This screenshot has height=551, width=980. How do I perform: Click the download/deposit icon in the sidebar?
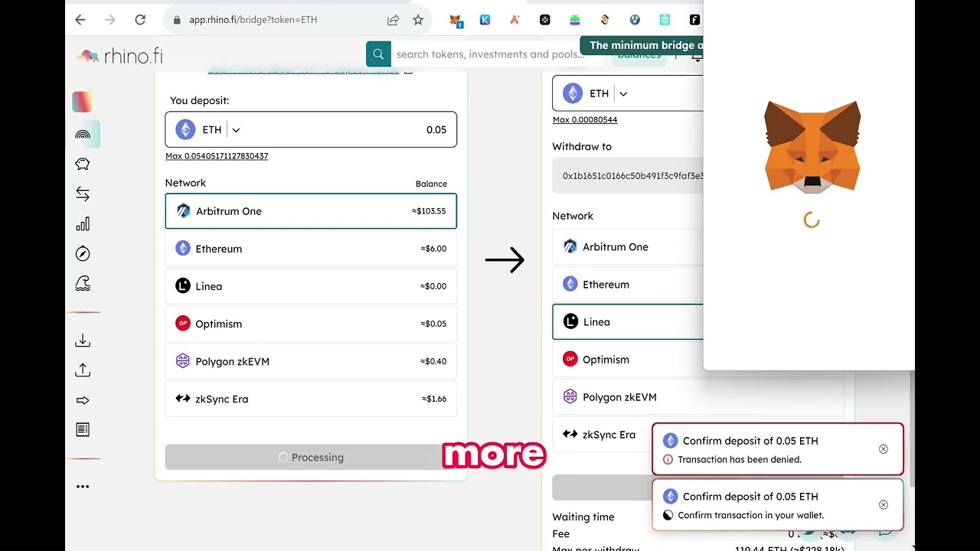(x=83, y=341)
